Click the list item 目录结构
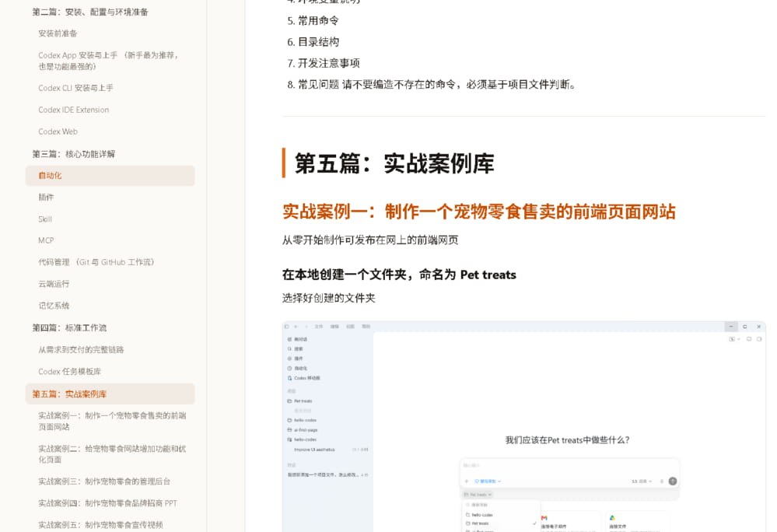This screenshot has width=777, height=532. tap(318, 42)
